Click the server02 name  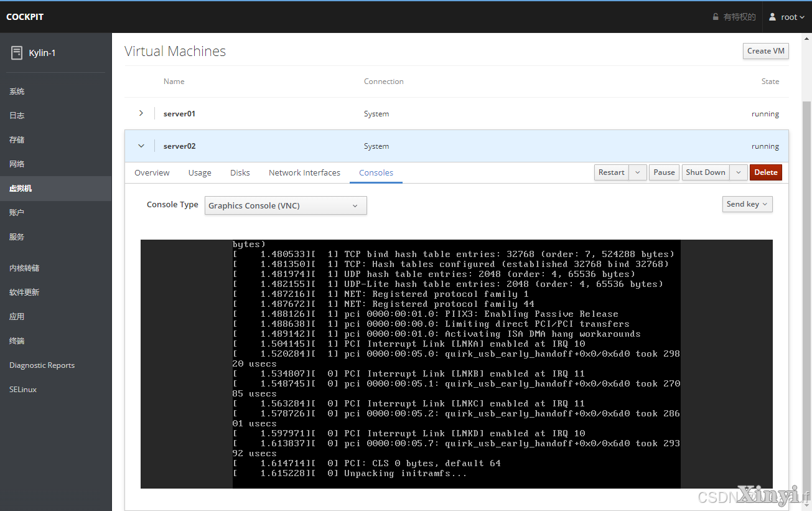pos(179,146)
